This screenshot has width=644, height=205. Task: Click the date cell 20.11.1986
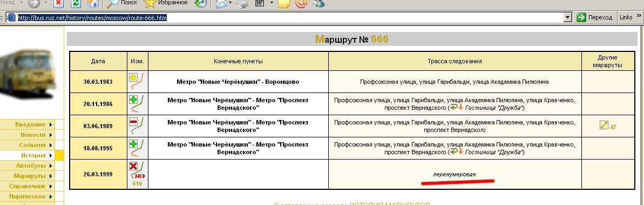[98, 104]
